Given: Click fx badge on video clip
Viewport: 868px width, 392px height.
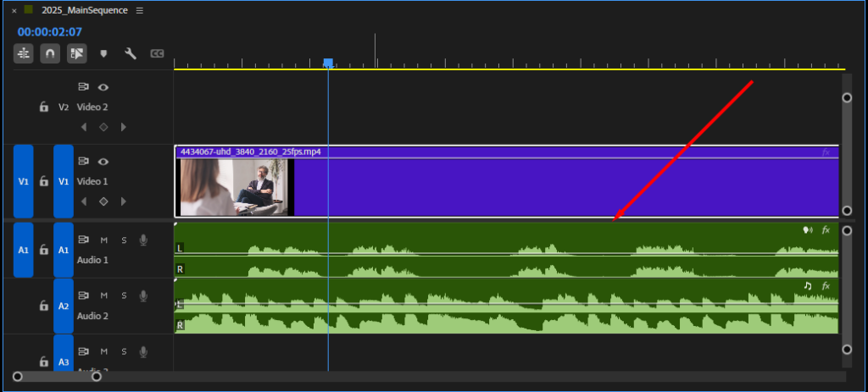Looking at the screenshot, I should click(x=826, y=152).
